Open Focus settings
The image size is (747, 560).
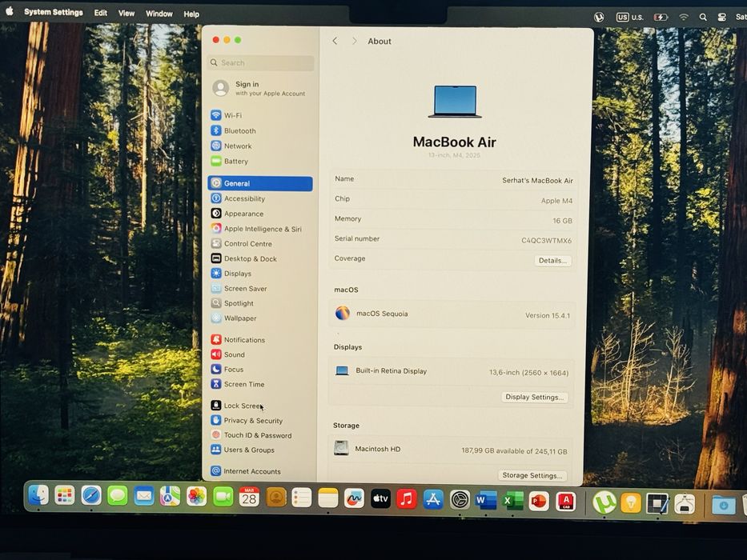[234, 369]
